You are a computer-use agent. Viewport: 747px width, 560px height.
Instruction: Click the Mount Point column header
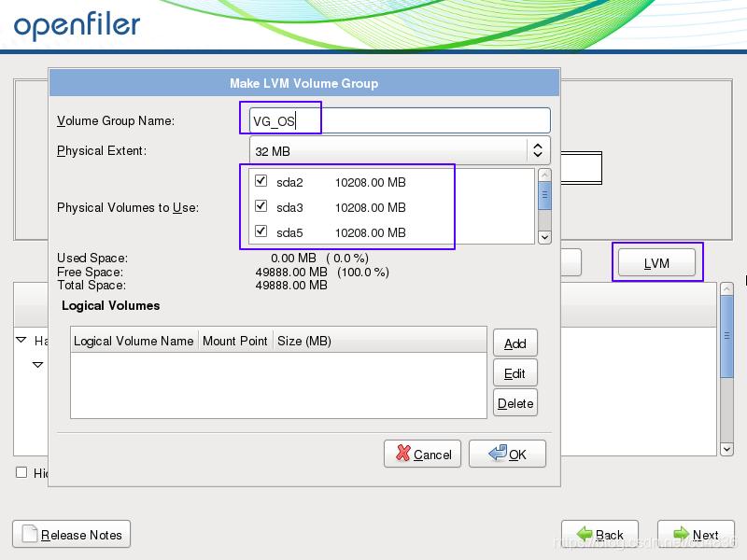pyautogui.click(x=235, y=341)
